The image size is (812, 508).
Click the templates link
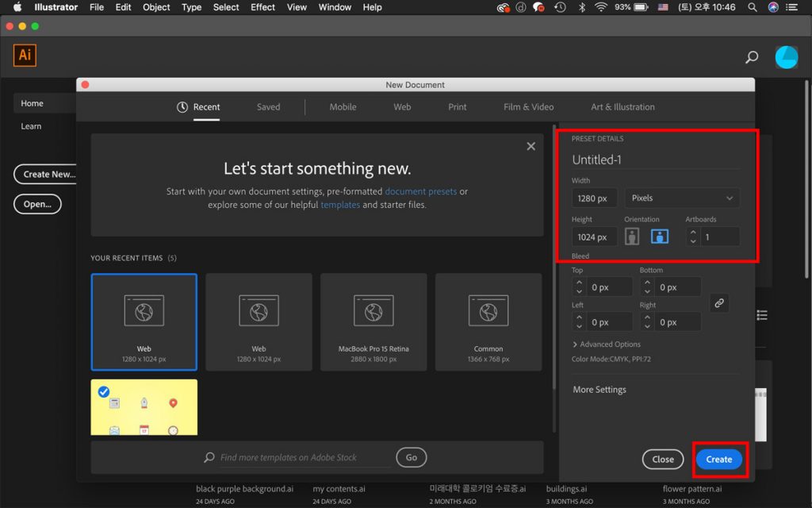(339, 205)
